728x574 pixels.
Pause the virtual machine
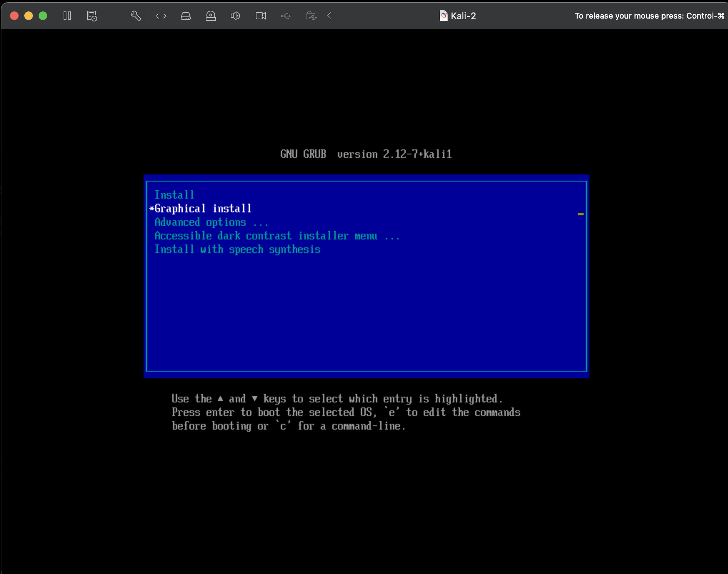[67, 16]
